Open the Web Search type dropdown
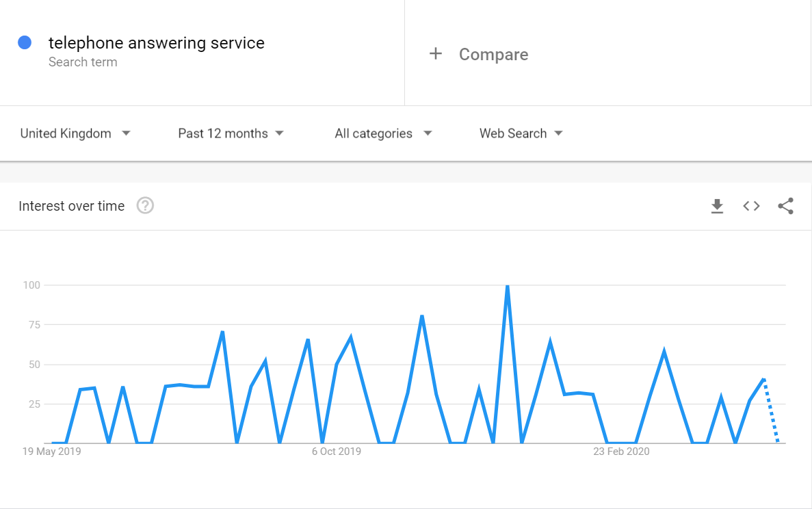 point(521,133)
